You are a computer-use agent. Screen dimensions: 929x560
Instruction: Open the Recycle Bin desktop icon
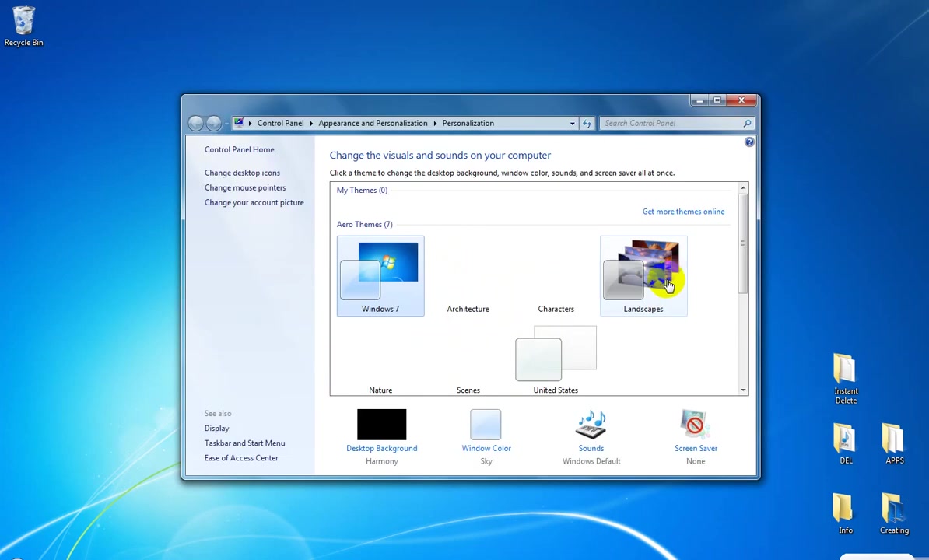tap(23, 26)
